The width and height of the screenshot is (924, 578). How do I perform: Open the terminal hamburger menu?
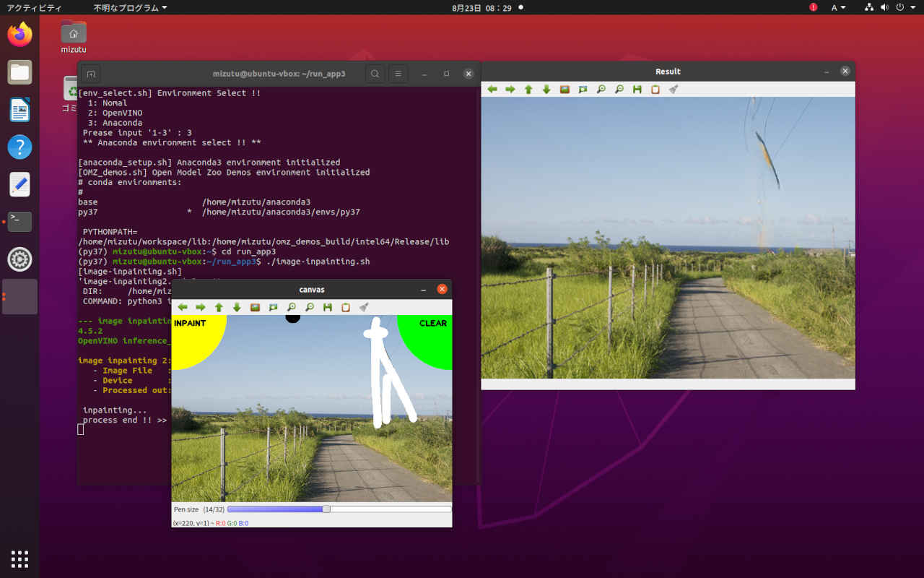[x=397, y=74]
